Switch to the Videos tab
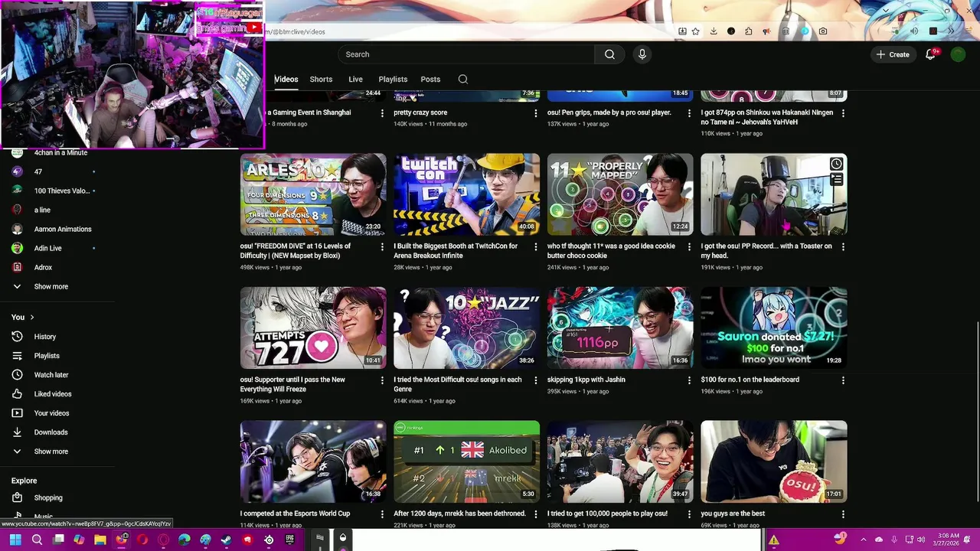980x551 pixels. point(286,79)
